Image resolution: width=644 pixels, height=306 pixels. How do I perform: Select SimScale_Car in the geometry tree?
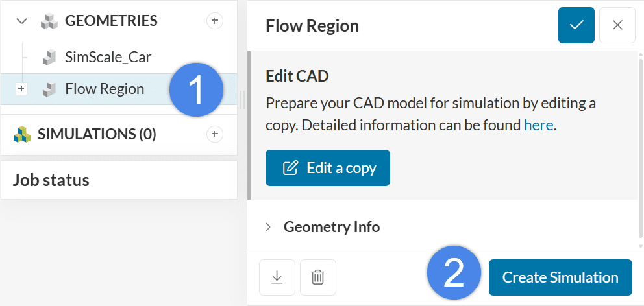[x=108, y=57]
